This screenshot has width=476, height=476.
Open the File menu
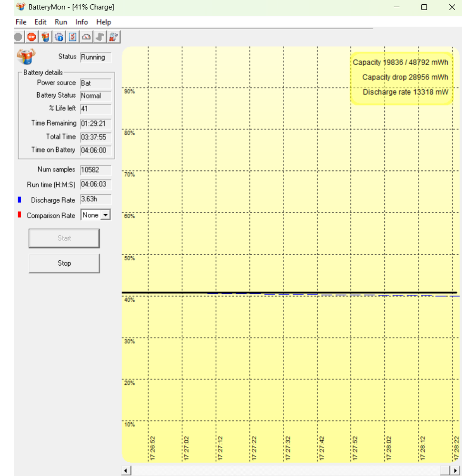pos(21,22)
